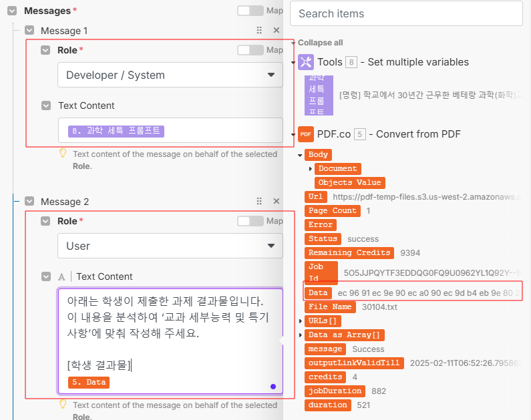Viewport: 531px width, 420px height.
Task: Click the Message 1 Text Content input
Action: click(x=170, y=130)
